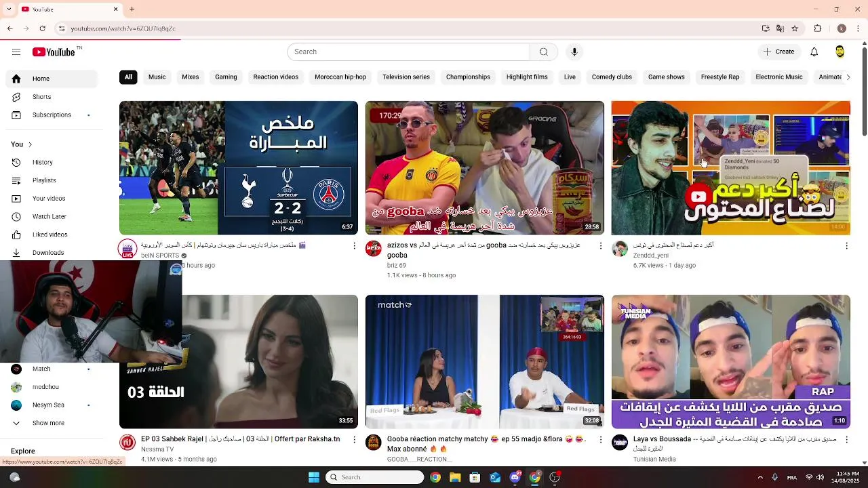Open Playlists in sidebar
Image resolution: width=868 pixels, height=488 pixels.
52,180
